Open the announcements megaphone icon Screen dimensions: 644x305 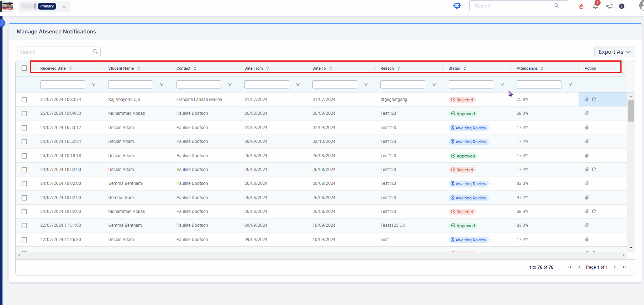(609, 6)
